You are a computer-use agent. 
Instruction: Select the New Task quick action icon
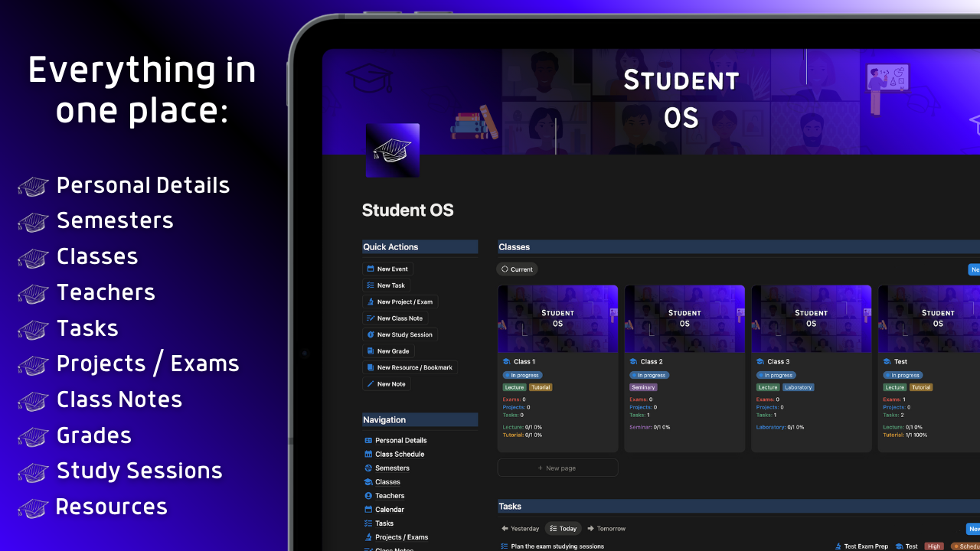[x=371, y=285]
